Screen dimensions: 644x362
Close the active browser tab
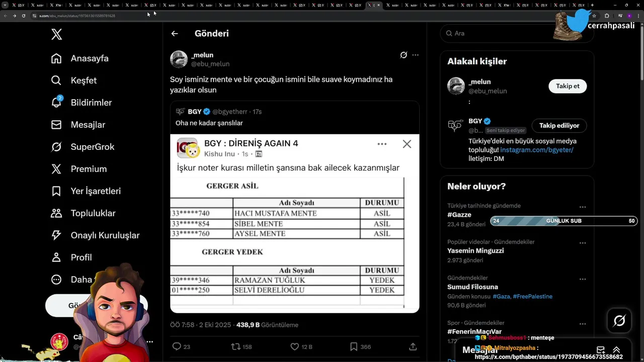pos(378,5)
